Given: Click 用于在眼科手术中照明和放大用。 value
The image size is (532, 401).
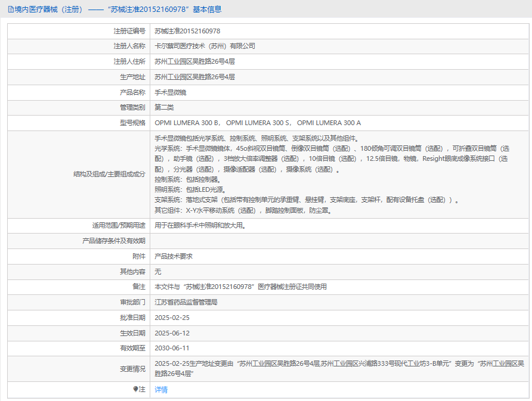Looking at the screenshot, I should click(200, 225).
